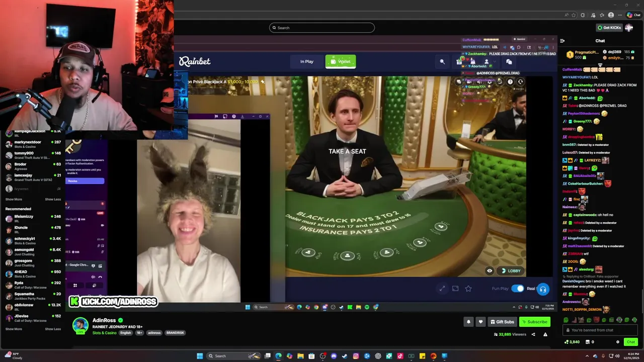The image size is (644, 362).
Task: Open browser profile account icon
Action: (x=611, y=15)
